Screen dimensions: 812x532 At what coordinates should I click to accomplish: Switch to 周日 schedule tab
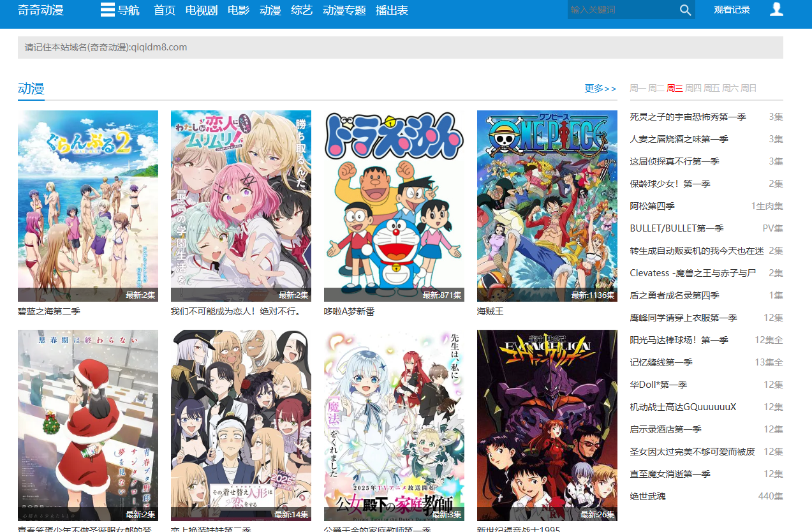click(749, 88)
